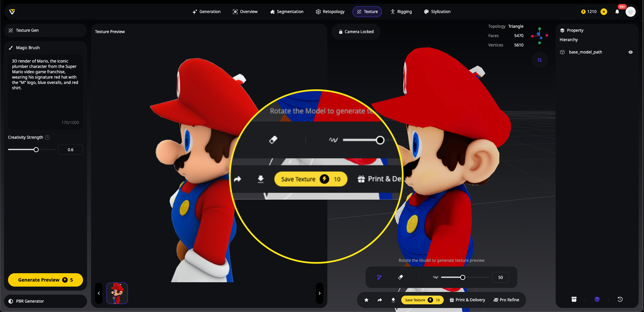Go to previous preview thumbnail arrow

[99, 293]
